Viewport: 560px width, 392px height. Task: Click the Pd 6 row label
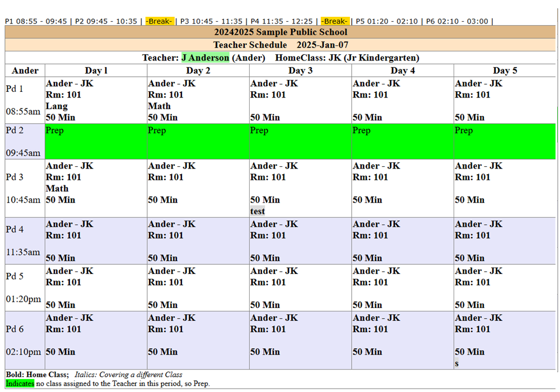coord(15,329)
